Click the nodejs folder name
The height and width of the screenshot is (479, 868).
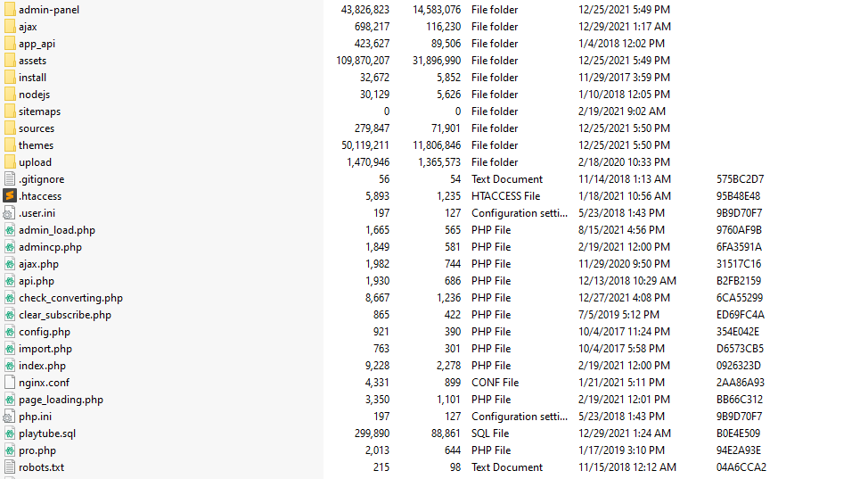[34, 95]
